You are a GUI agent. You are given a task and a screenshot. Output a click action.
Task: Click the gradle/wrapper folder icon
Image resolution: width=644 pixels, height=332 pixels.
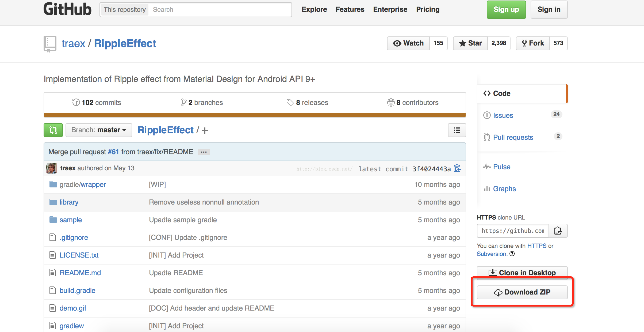53,184
